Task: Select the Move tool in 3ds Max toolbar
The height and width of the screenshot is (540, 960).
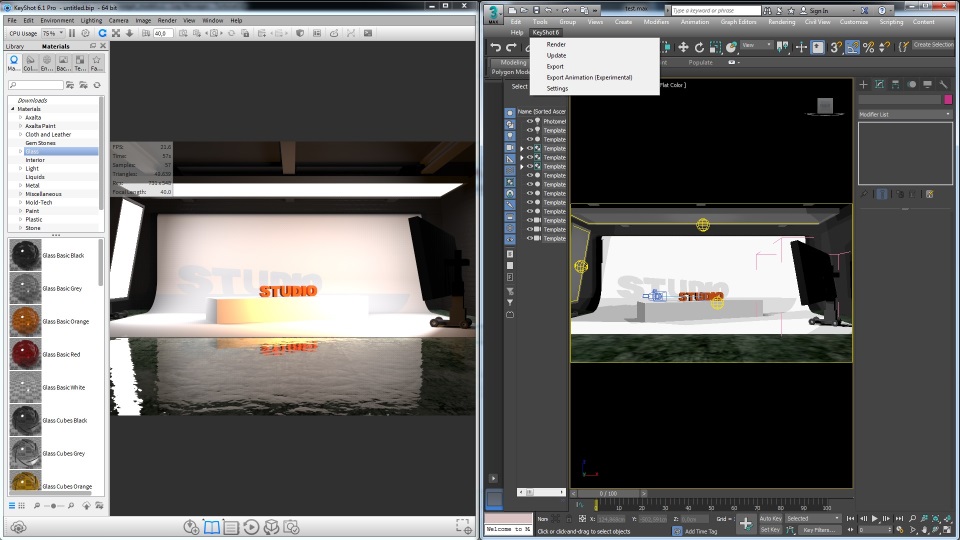Action: (x=683, y=47)
